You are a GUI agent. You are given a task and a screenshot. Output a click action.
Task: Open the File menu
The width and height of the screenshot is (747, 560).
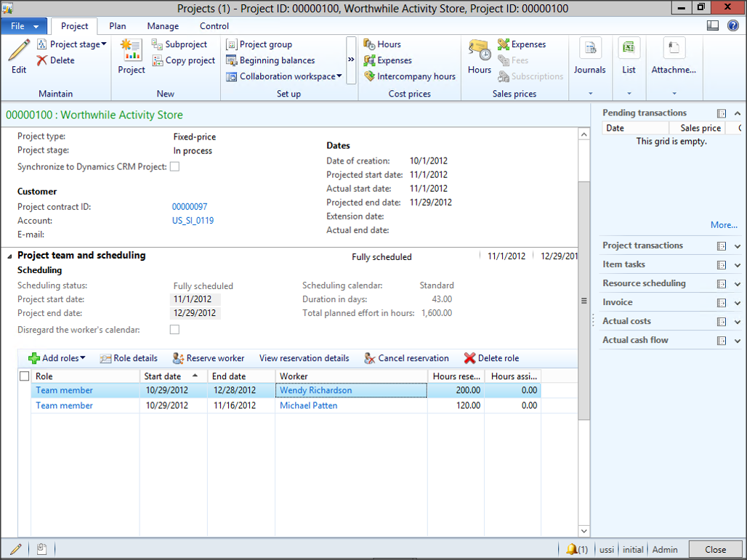[24, 26]
